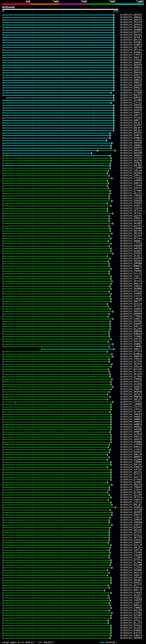Select hit label UniRef100_Q30S54
Viewport: 146px width, 644px height.
click(131, 158)
